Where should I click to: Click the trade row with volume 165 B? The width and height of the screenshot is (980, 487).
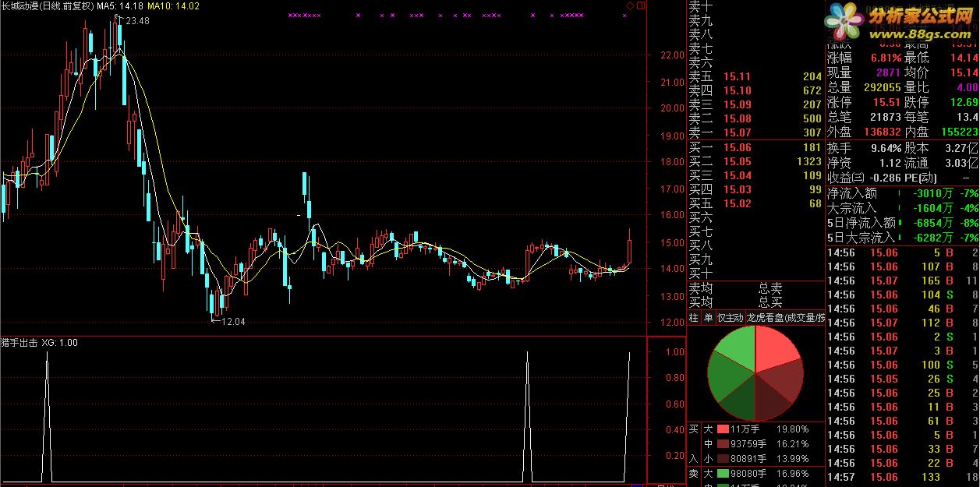[903, 281]
